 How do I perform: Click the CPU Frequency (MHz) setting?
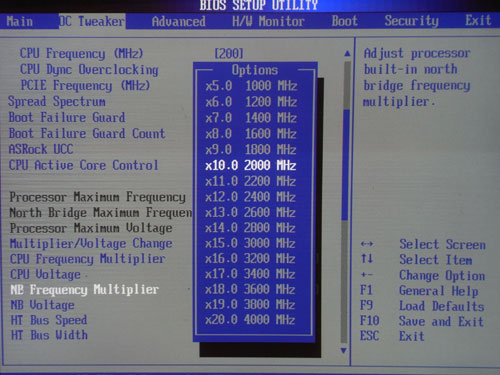point(81,53)
